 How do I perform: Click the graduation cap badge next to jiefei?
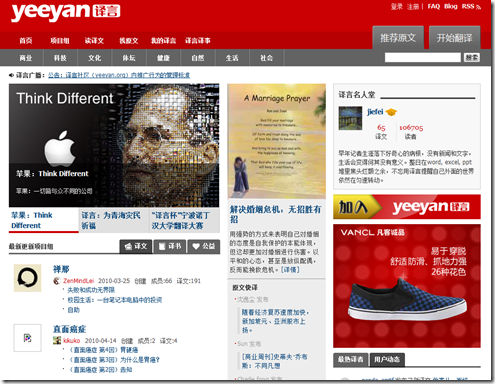pyautogui.click(x=391, y=112)
